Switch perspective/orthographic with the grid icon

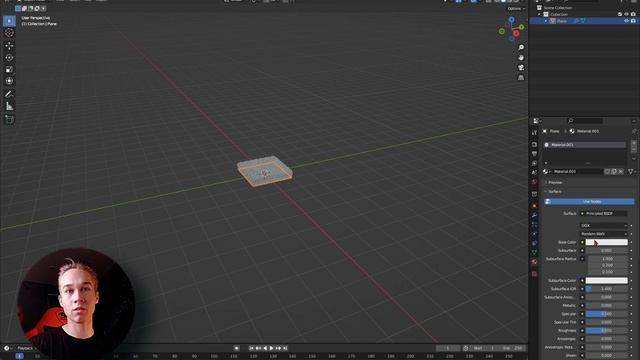[521, 77]
